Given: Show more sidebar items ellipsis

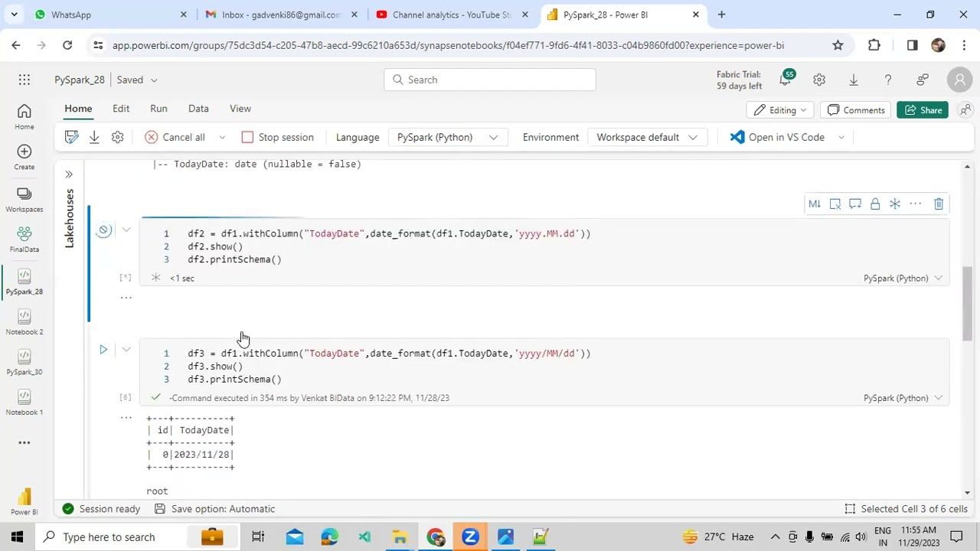Looking at the screenshot, I should click(x=24, y=442).
